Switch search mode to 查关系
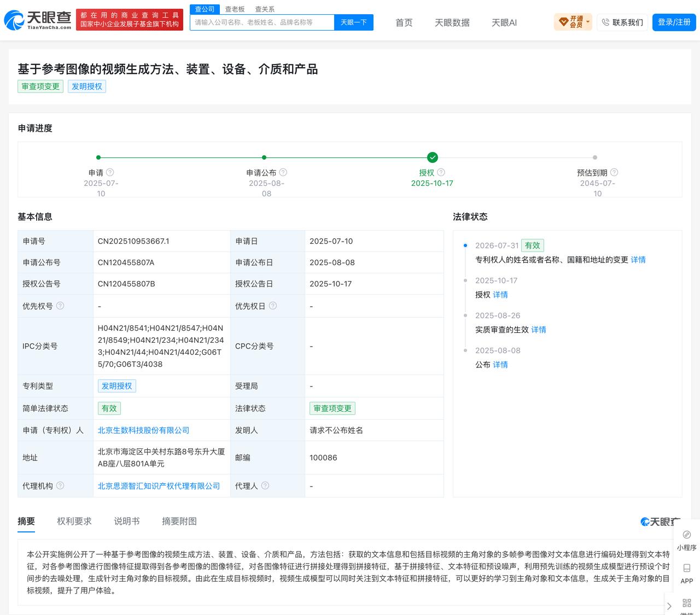The height and width of the screenshot is (615, 700). click(265, 9)
